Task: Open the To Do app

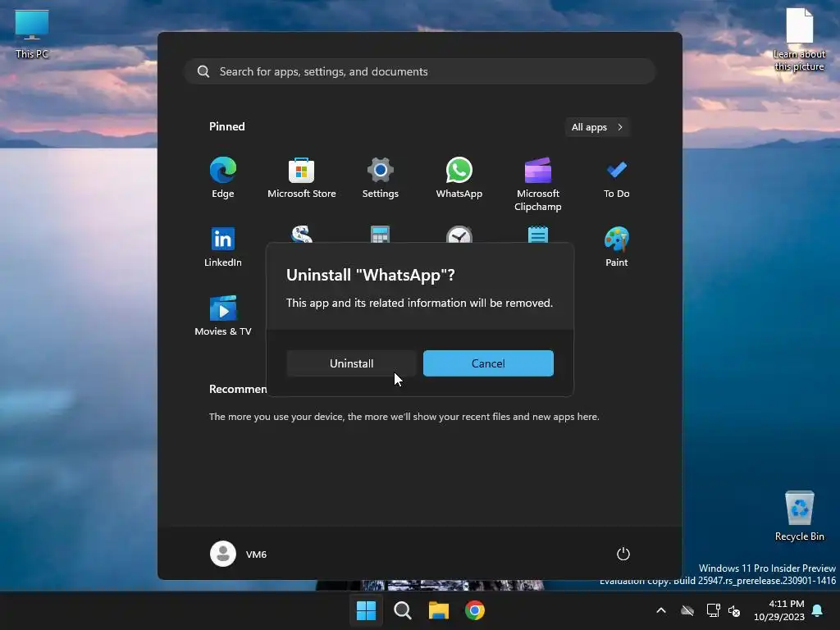Action: coord(617,178)
